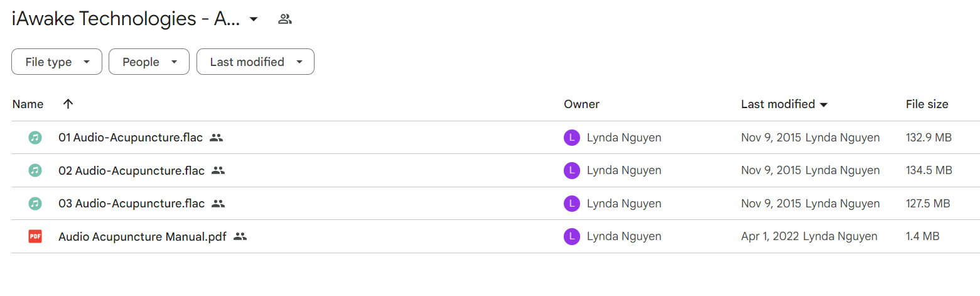
Task: Click the File size column header
Action: pos(927,104)
